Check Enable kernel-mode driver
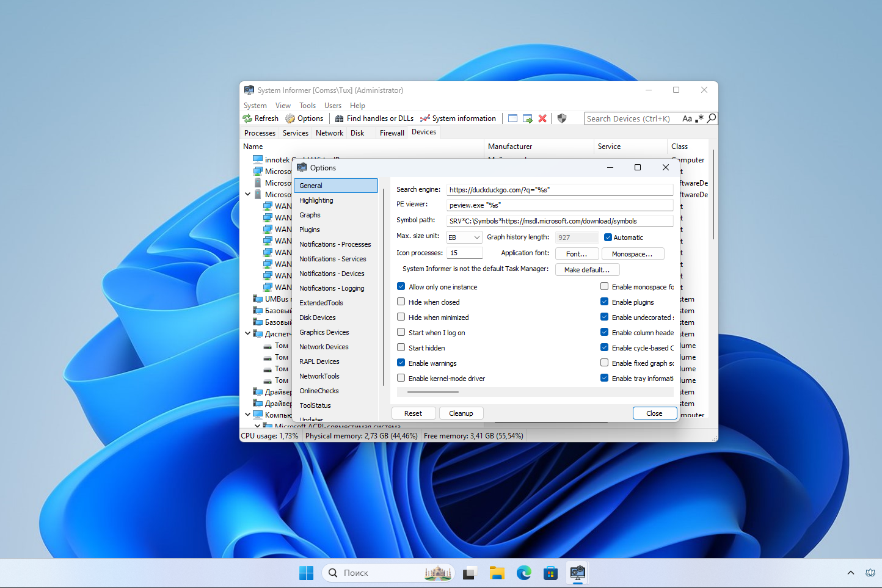 (x=401, y=378)
